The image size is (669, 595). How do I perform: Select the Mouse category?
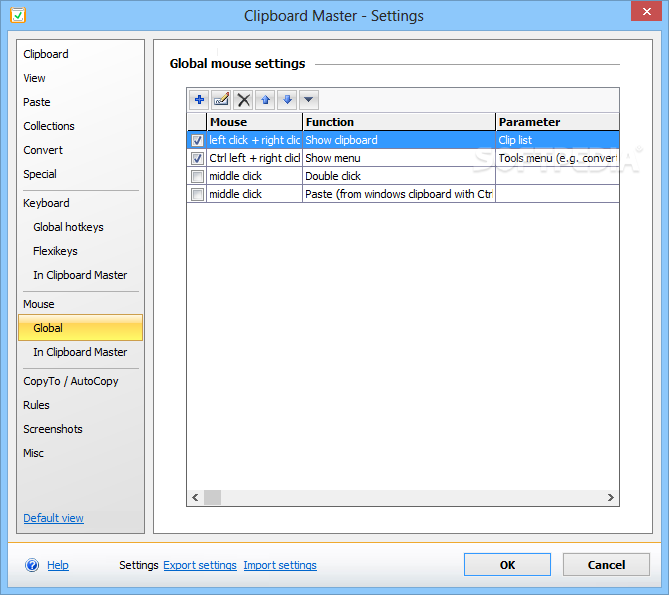(x=38, y=304)
